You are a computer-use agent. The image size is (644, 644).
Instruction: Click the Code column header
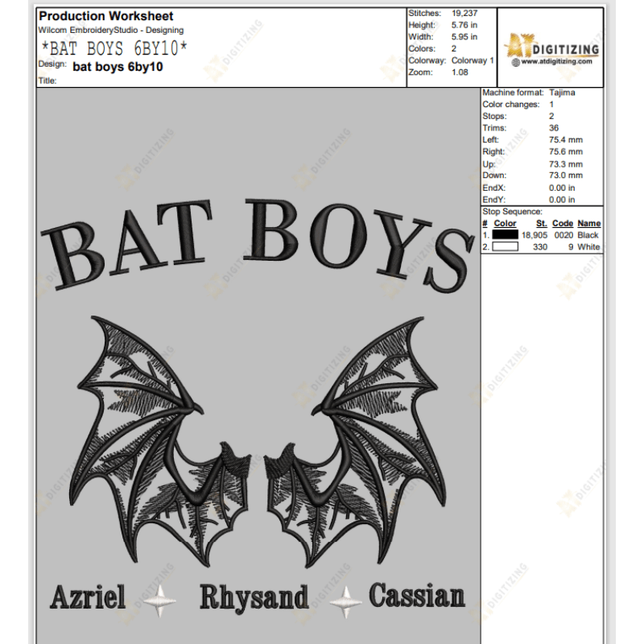pyautogui.click(x=563, y=224)
